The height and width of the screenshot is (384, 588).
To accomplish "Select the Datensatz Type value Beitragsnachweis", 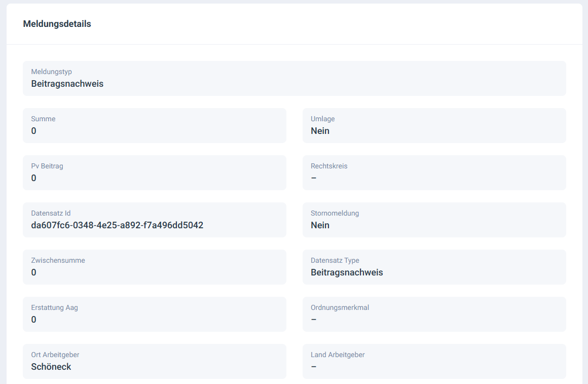I will click(x=347, y=272).
